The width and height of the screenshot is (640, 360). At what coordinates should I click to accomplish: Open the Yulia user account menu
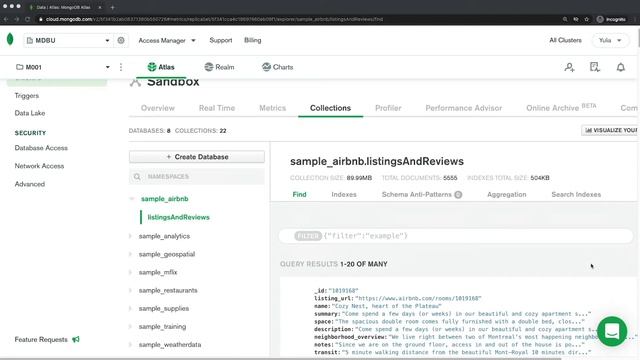(610, 40)
